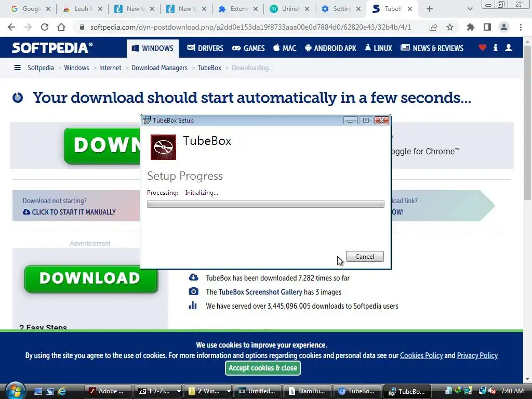
Task: Open the Privacy Policy link
Action: [477, 355]
